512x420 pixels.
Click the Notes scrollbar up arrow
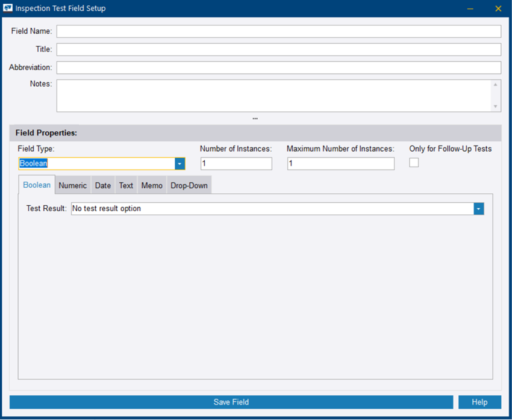point(496,85)
